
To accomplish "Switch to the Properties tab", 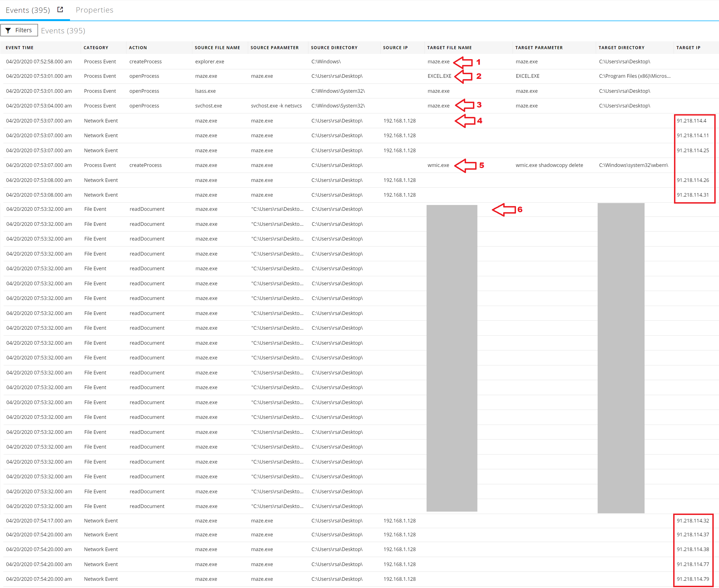I will point(94,10).
